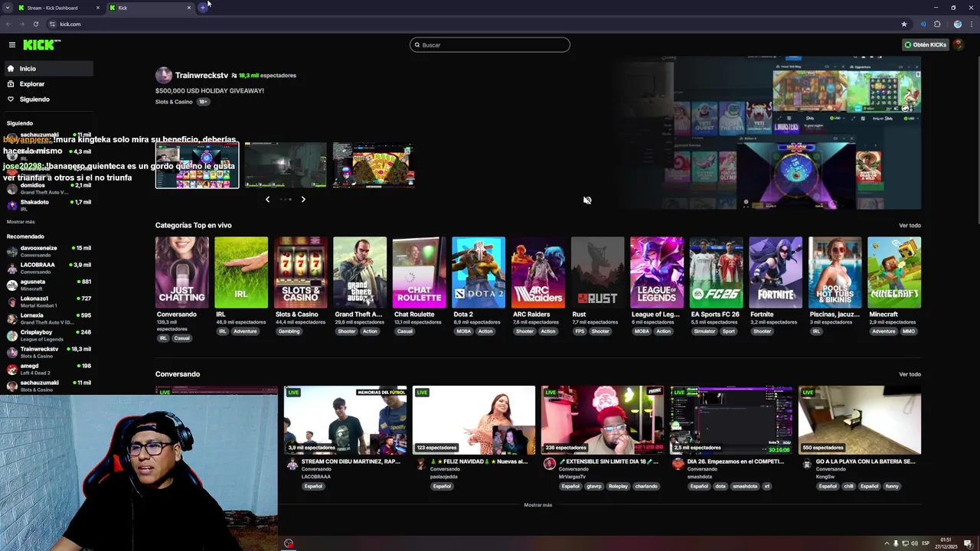This screenshot has width=980, height=551.
Task: Open the Trainwreckstv featured channel name
Action: click(x=201, y=75)
